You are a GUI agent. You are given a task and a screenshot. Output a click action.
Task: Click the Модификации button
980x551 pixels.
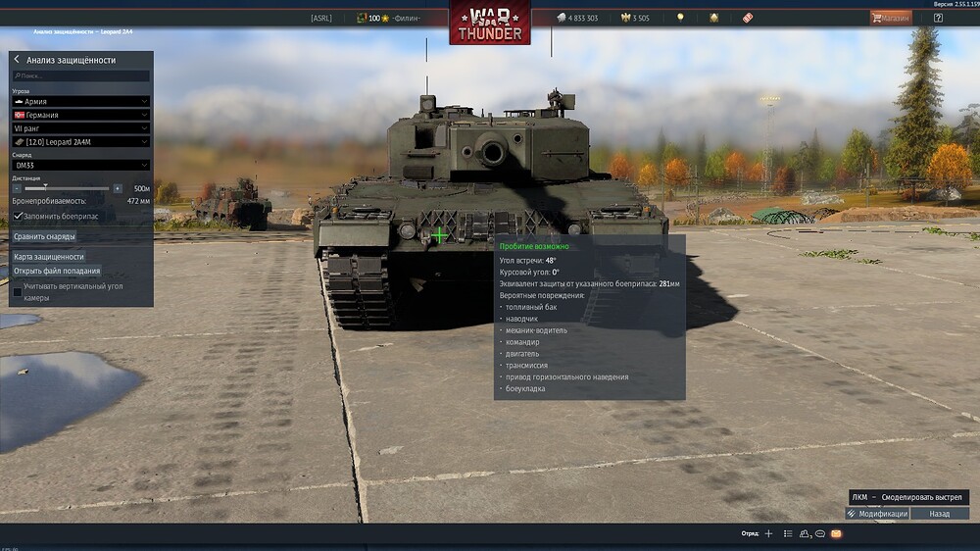(877, 514)
